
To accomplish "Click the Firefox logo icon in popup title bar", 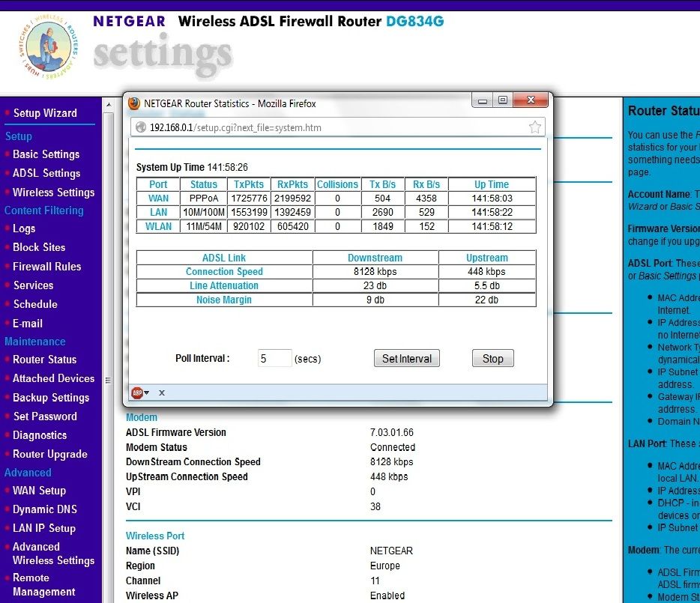I will coord(134,103).
